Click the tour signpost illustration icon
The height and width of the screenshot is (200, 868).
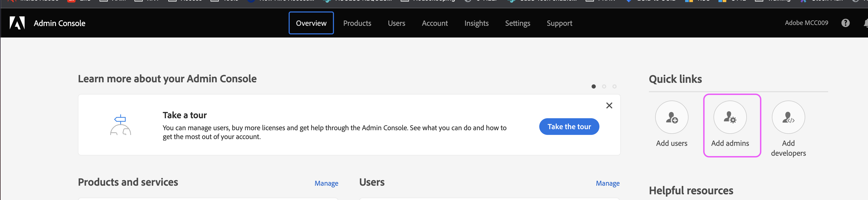[x=120, y=125]
